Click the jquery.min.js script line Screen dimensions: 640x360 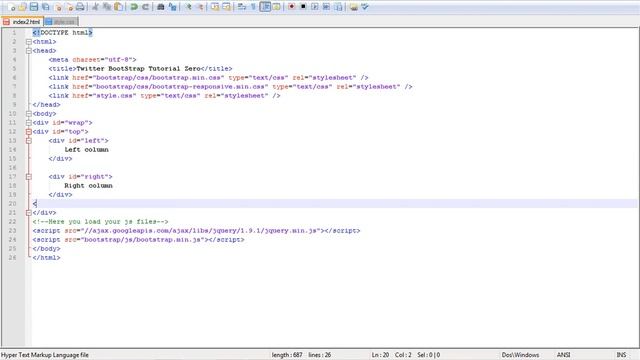point(196,231)
